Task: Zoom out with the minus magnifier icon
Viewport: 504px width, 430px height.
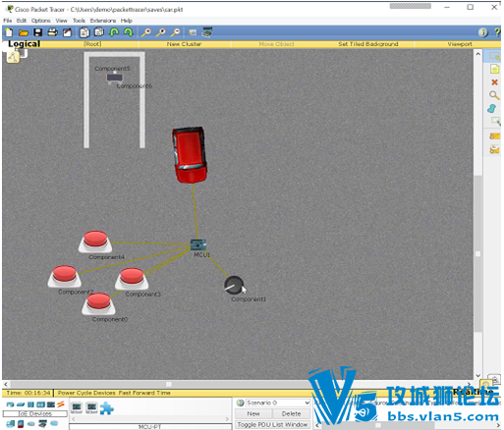Action: pos(176,32)
